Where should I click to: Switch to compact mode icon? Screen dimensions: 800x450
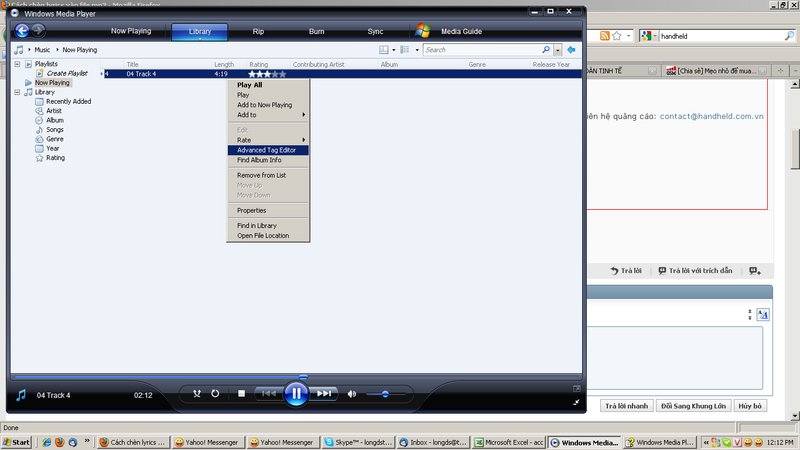576,402
